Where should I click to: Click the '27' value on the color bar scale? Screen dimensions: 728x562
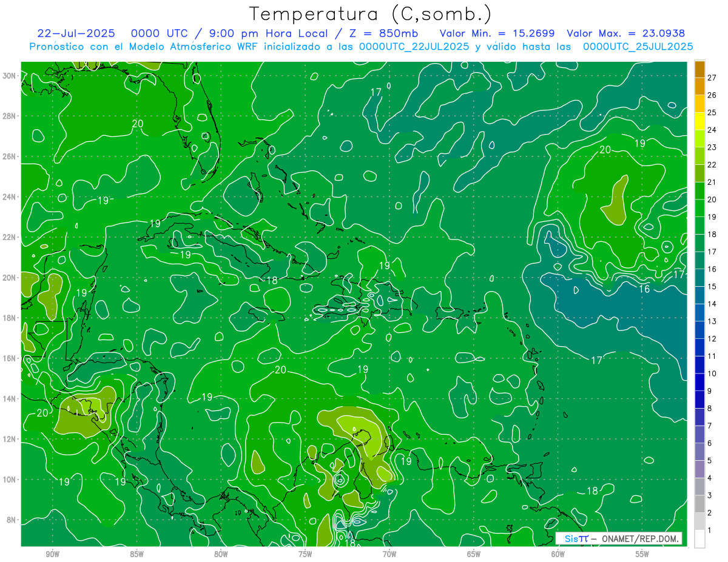pos(712,77)
